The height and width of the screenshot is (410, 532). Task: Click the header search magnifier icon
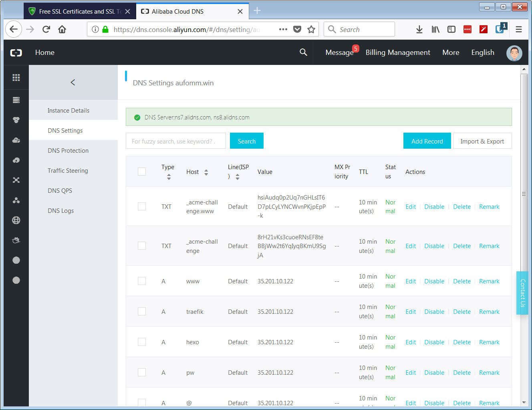pos(303,53)
